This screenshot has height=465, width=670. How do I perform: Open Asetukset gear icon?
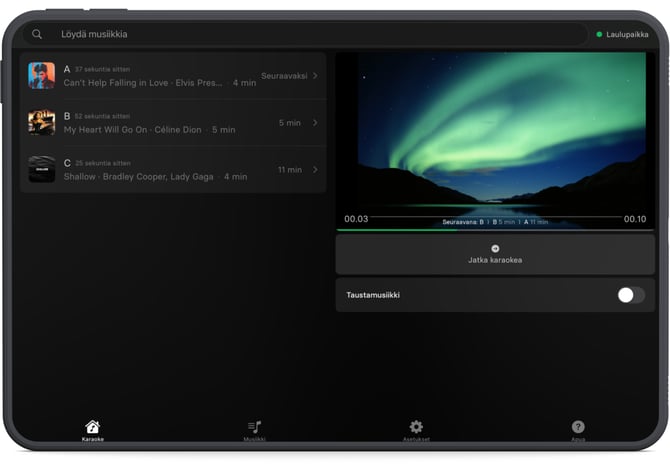pos(416,427)
